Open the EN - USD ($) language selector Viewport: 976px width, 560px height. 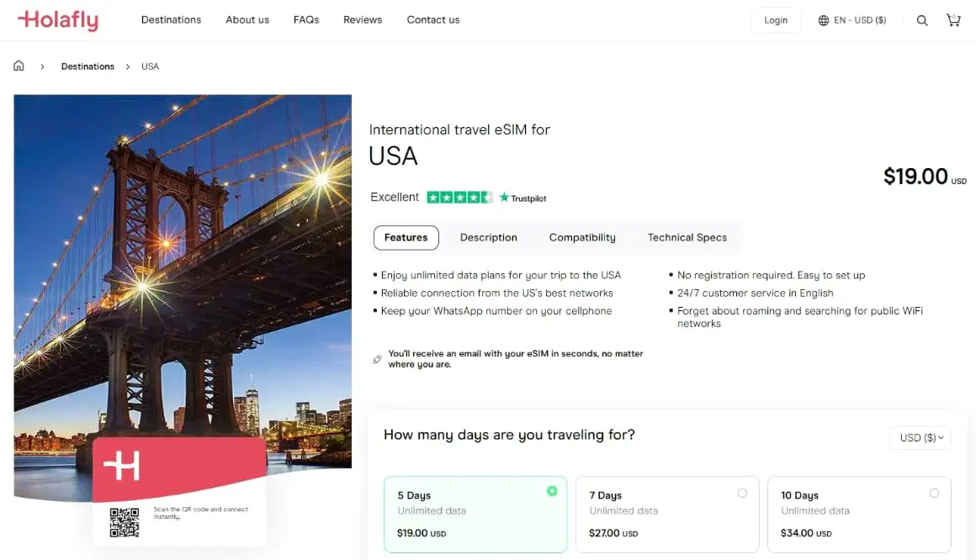[859, 20]
